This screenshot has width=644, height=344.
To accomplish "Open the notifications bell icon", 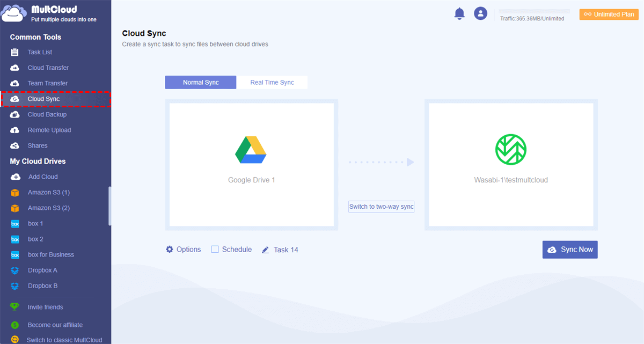I will tap(459, 14).
